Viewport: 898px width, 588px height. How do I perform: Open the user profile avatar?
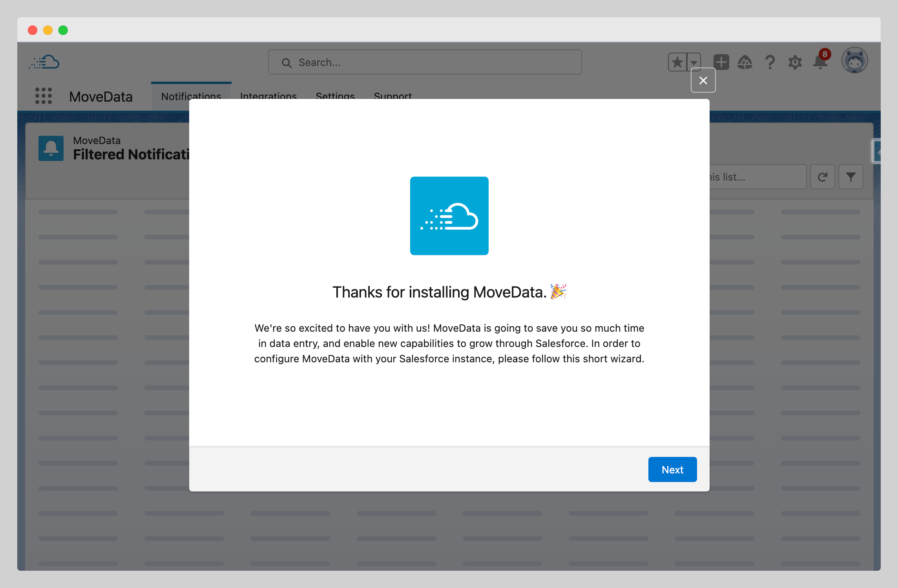click(854, 61)
